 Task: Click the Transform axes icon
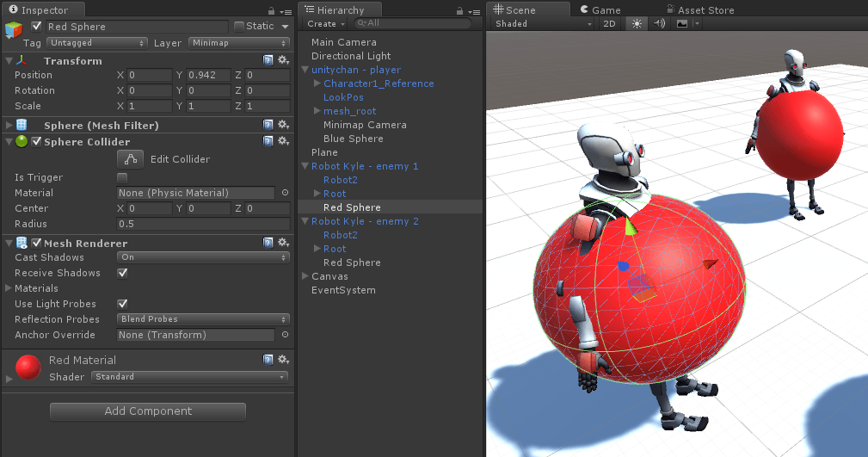click(22, 60)
